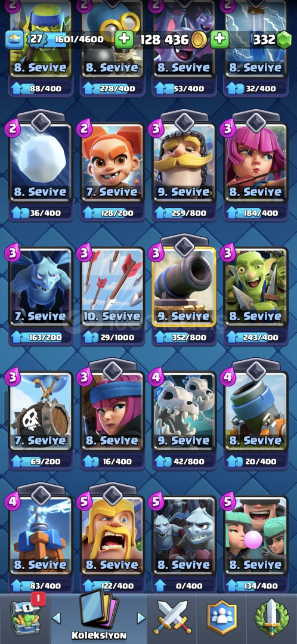Tap the king level 27 badge

tap(35, 39)
